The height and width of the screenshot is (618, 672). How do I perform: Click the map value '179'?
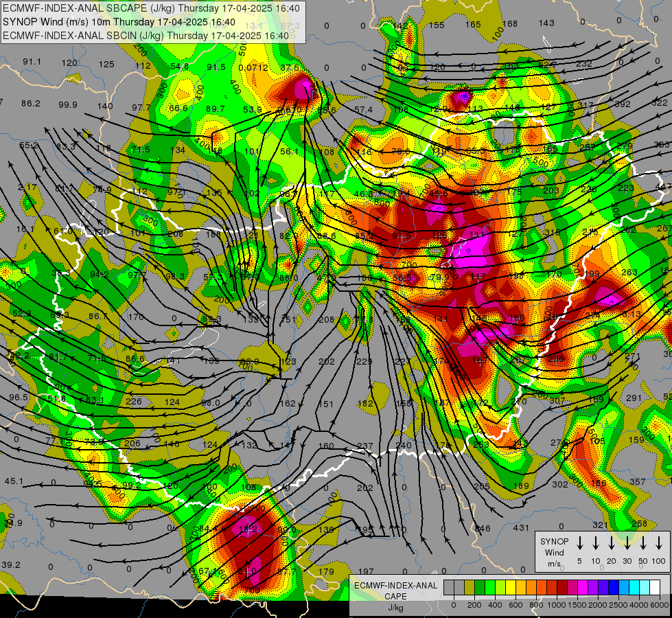[x=327, y=571]
